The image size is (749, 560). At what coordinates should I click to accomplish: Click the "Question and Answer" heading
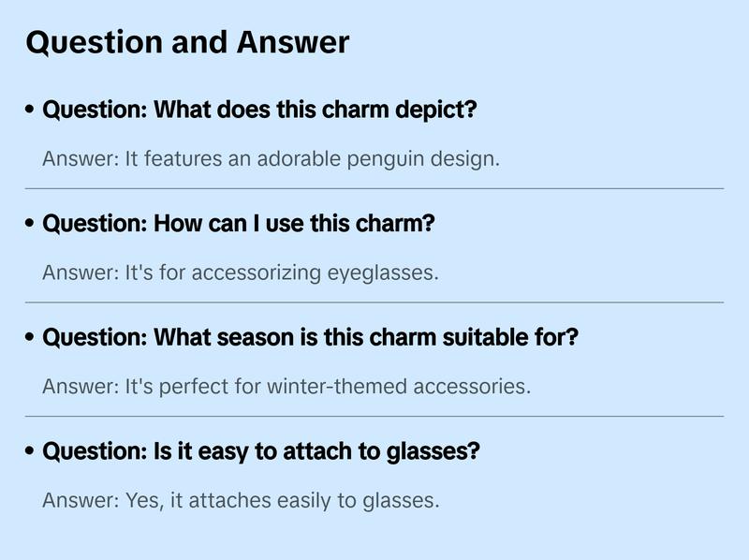pos(187,42)
